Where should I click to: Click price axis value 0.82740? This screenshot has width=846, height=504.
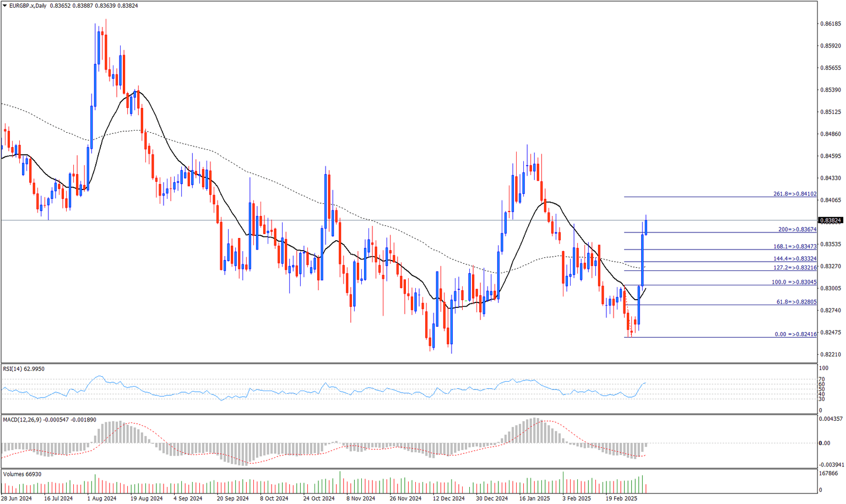831,310
